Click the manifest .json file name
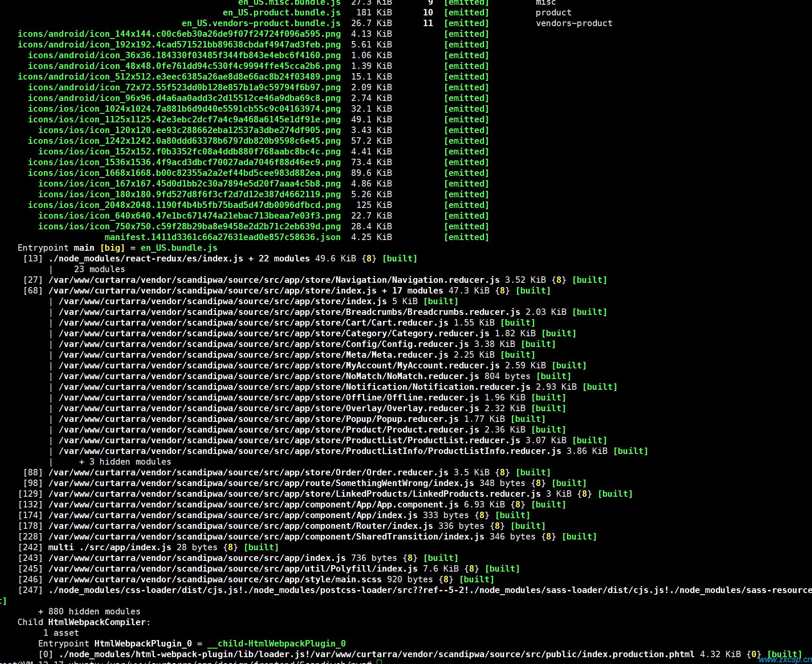Screen dimensions: 812x664 [x=223, y=237]
